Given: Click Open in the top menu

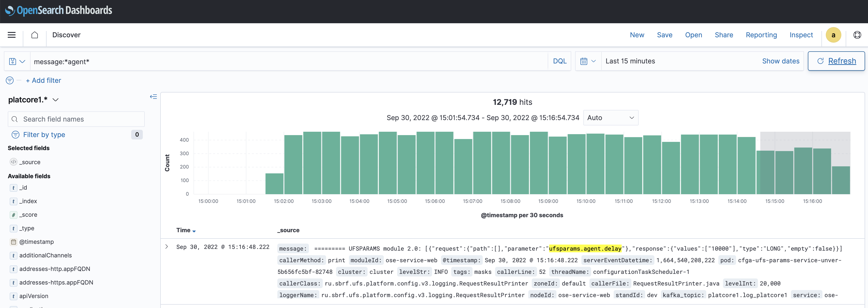Looking at the screenshot, I should [693, 35].
